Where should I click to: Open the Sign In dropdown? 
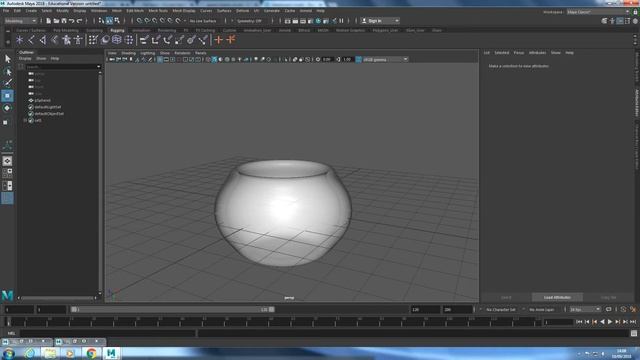[x=380, y=20]
